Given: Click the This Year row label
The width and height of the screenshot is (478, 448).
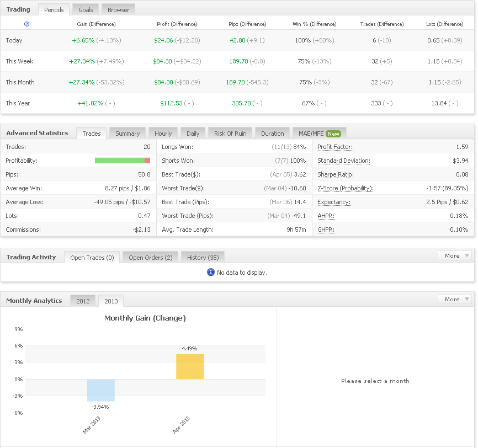Looking at the screenshot, I should click(18, 103).
